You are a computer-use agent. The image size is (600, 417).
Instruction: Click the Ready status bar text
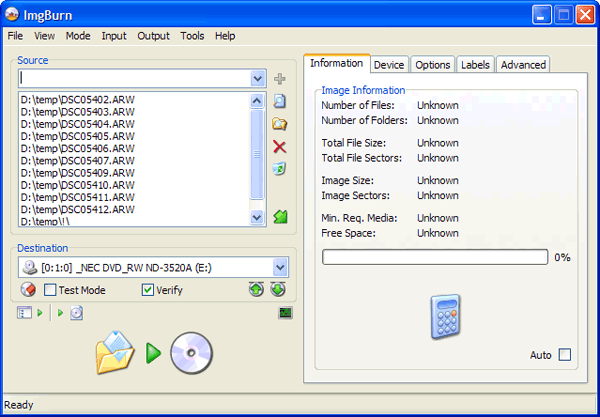(x=19, y=405)
